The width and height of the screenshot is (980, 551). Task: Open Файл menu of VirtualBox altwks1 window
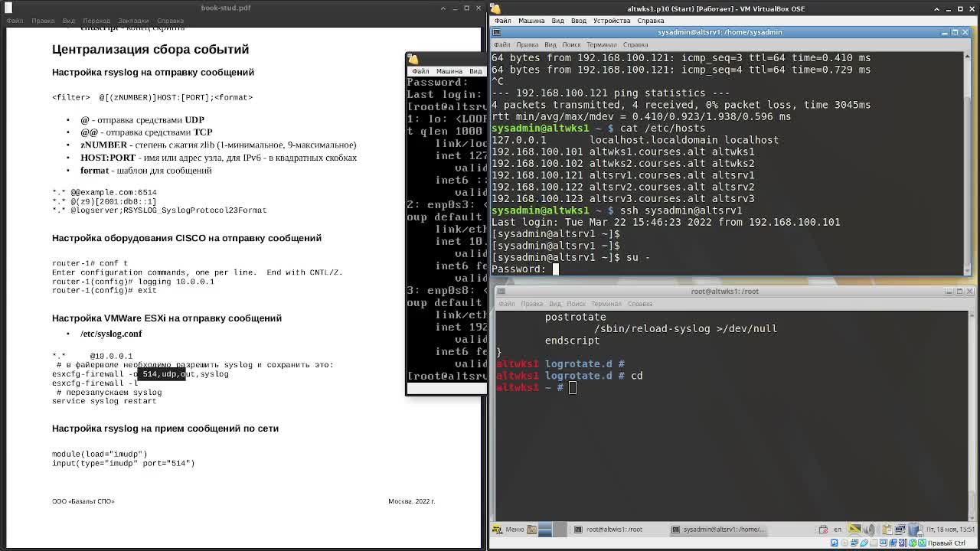tap(502, 21)
